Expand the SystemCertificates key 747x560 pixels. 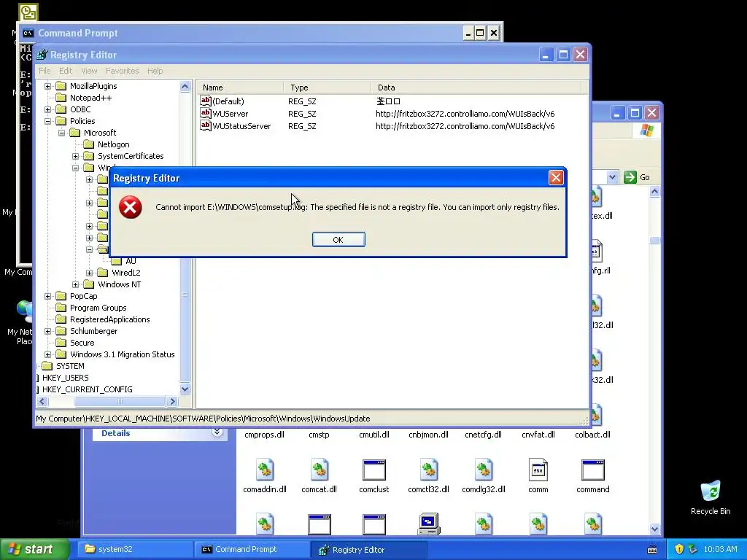coord(75,156)
